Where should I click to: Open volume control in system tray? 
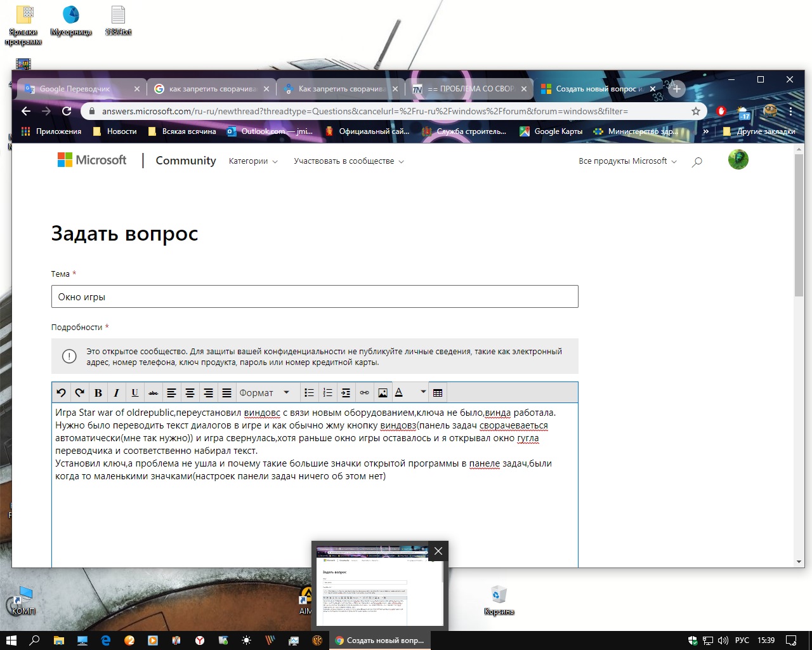pyautogui.click(x=723, y=640)
